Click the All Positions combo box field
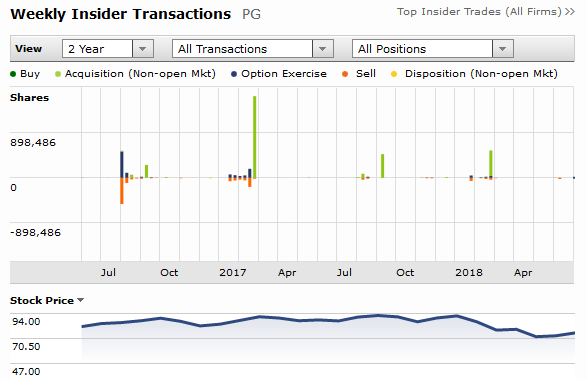 [433, 49]
